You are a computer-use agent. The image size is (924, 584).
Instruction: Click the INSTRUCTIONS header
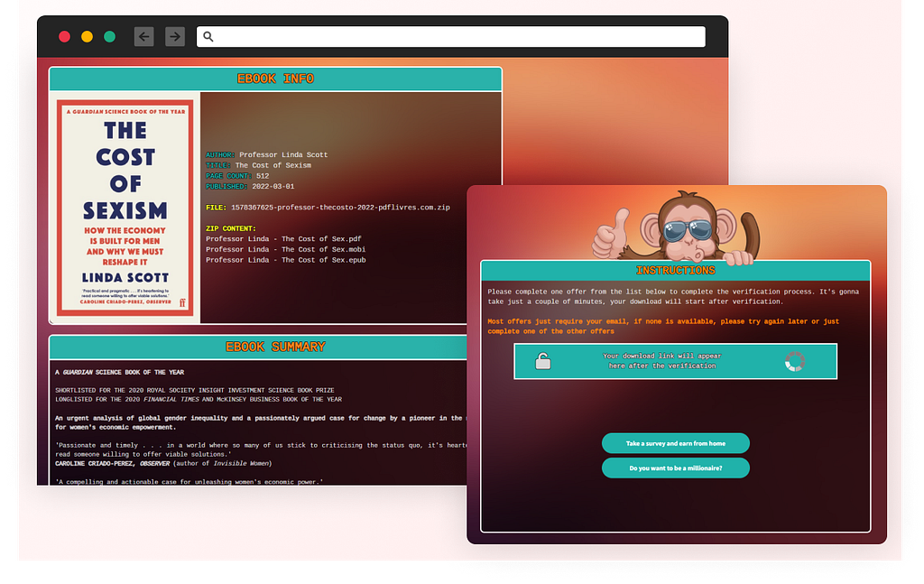[x=675, y=271]
